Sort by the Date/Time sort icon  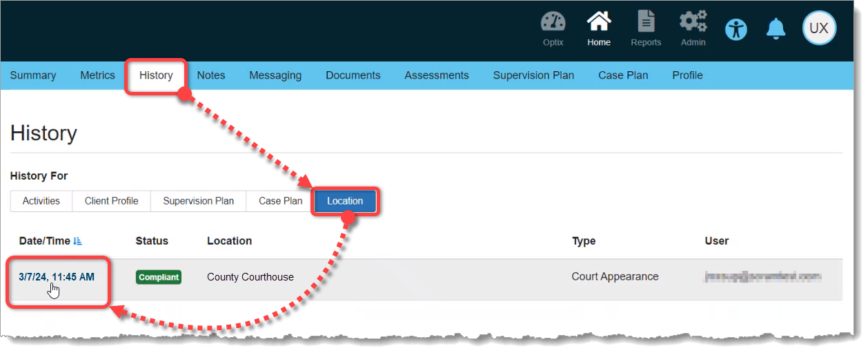click(77, 241)
